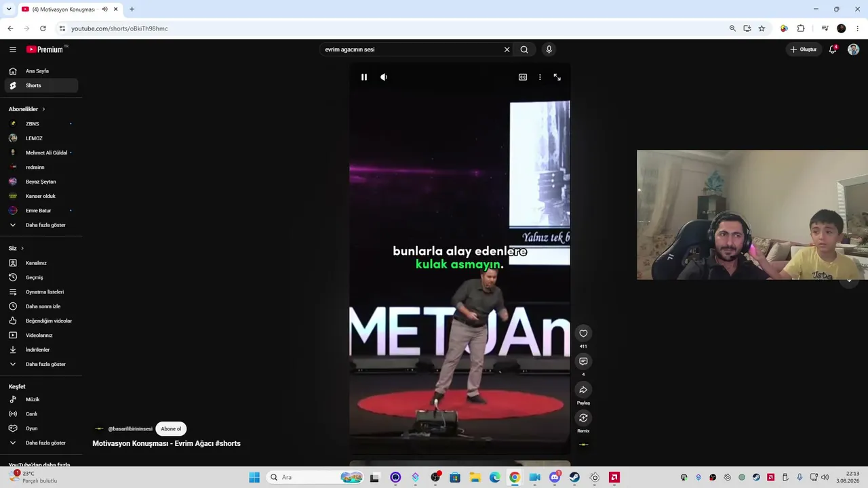Pause the playing Short
This screenshot has width=868, height=488.
364,77
